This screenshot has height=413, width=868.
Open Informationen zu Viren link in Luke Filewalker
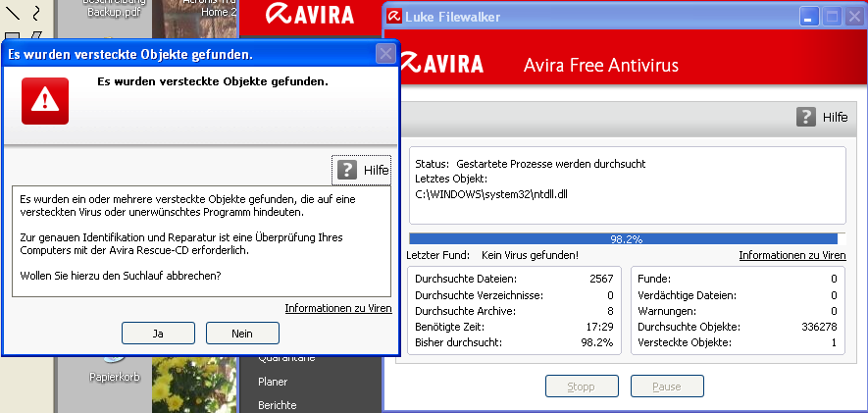click(x=792, y=255)
